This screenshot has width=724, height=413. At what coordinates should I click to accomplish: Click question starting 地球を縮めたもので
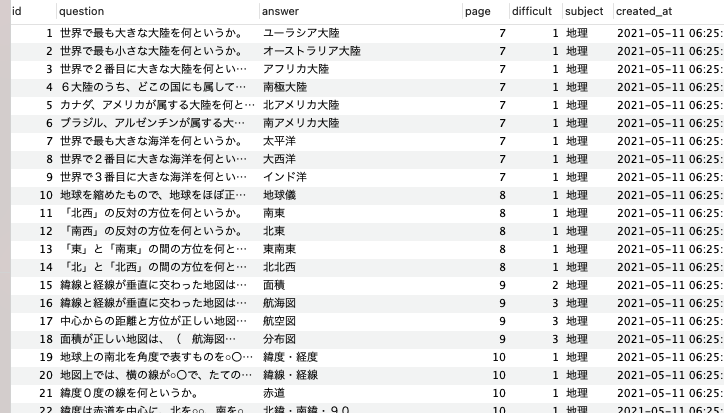pyautogui.click(x=153, y=195)
